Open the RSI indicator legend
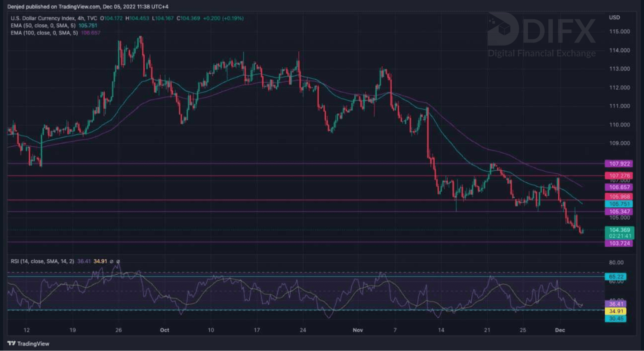The height and width of the screenshot is (351, 644). [x=42, y=261]
